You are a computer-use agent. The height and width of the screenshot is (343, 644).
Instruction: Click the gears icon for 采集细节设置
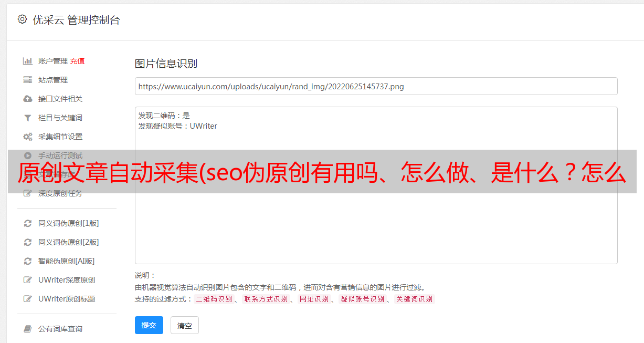pos(28,137)
